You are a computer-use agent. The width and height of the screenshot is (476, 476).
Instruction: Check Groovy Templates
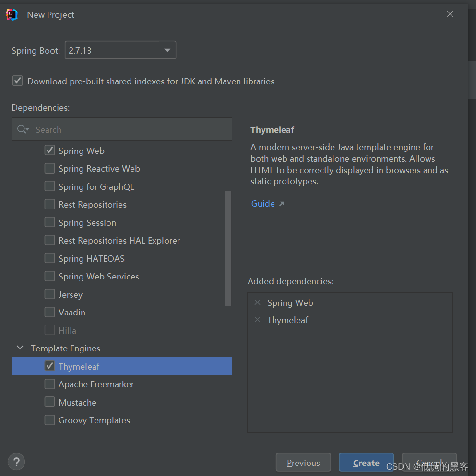pyautogui.click(x=49, y=420)
